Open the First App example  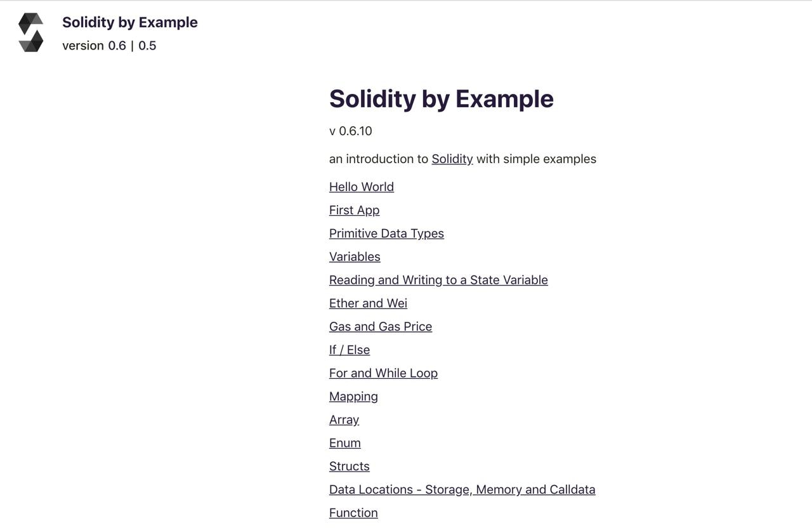(354, 209)
